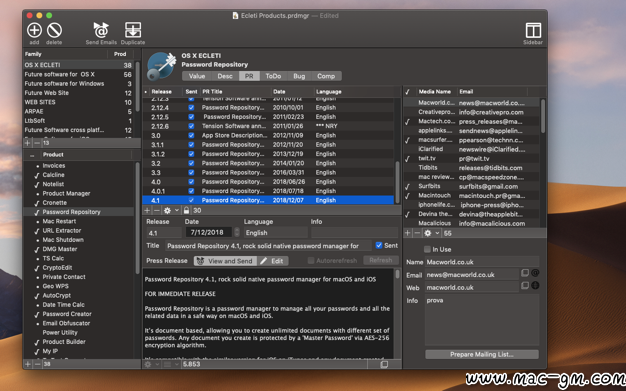The width and height of the screenshot is (626, 391).
Task: Click the add toolbar icon
Action: tap(34, 30)
